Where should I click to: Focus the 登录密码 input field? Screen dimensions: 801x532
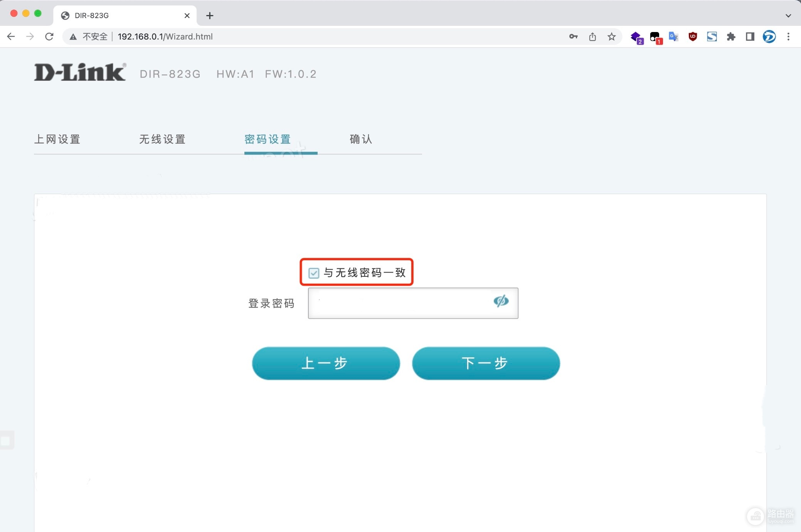pyautogui.click(x=413, y=303)
